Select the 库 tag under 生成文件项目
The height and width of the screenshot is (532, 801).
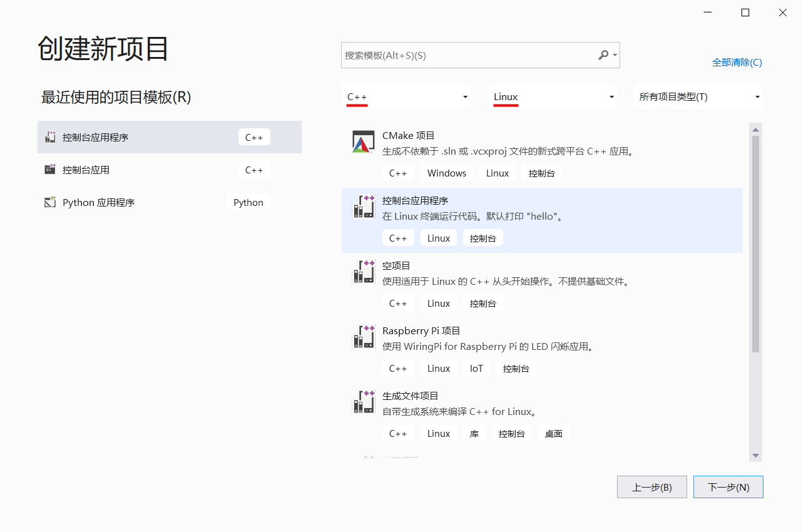pos(474,432)
